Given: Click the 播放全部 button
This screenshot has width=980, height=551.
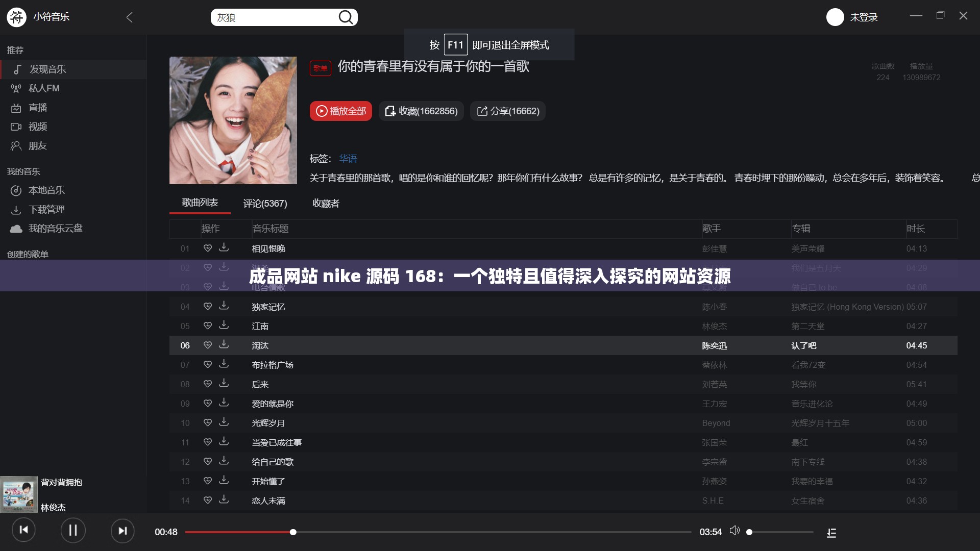Looking at the screenshot, I should (340, 111).
